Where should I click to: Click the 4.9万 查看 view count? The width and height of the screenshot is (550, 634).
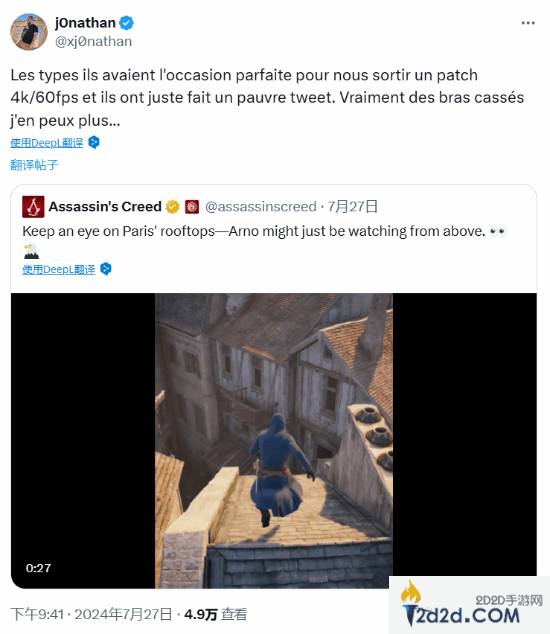click(x=216, y=614)
